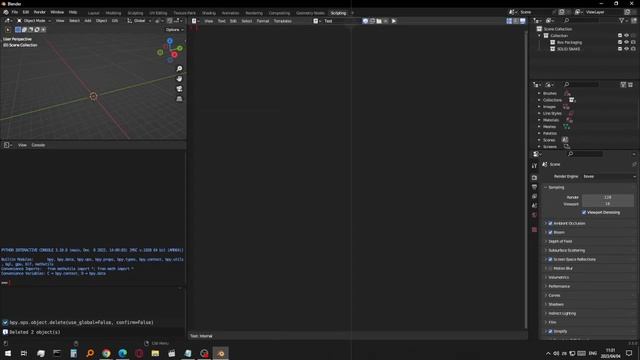This screenshot has width=640, height=360.
Task: Open File Explorer from the taskbar
Action: tap(155, 353)
